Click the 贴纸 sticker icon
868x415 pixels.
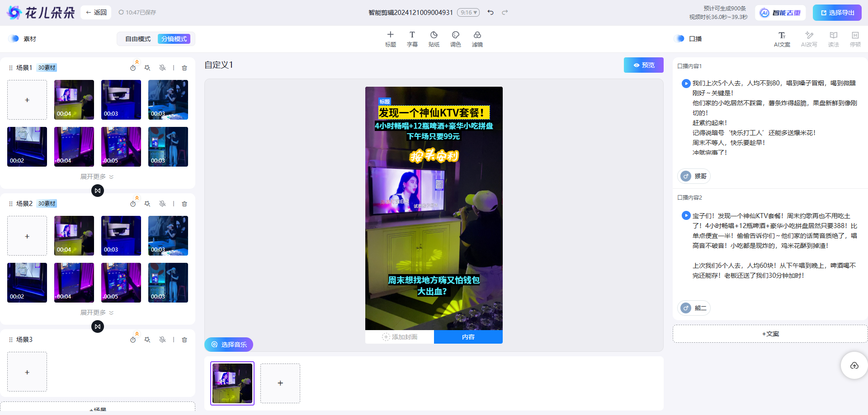[434, 38]
